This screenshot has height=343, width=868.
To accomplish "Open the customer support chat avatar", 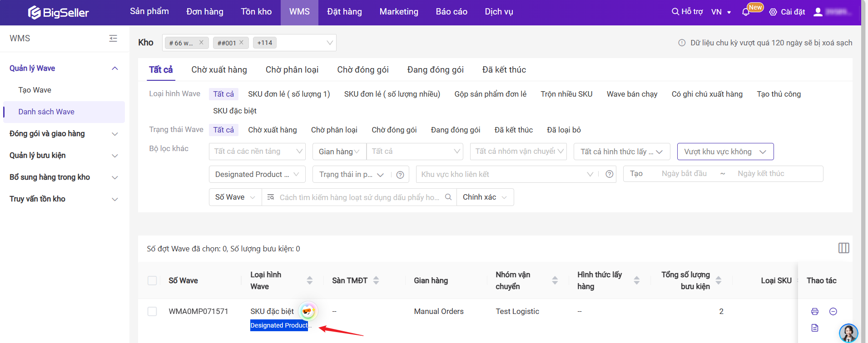I will 848,333.
